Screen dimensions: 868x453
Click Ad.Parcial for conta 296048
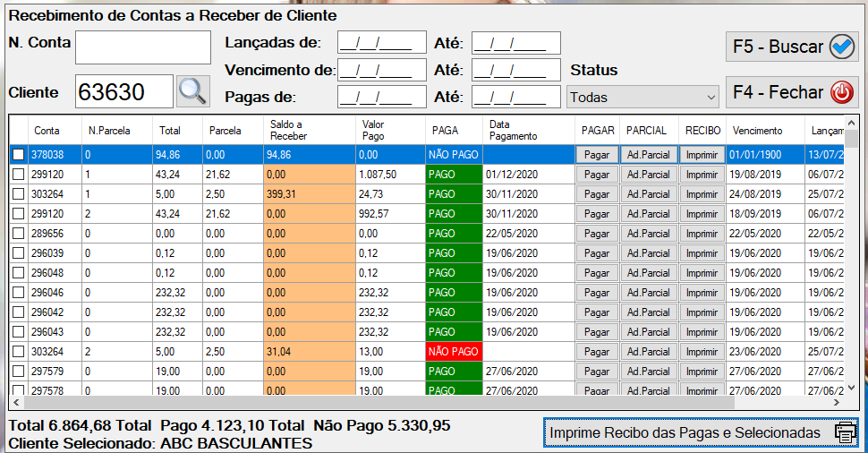[648, 273]
